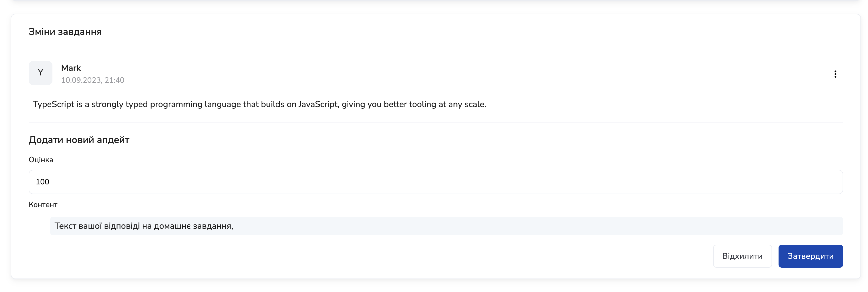Click the text "Текст вашої відповіді на домашнє завдання,"

tap(143, 226)
